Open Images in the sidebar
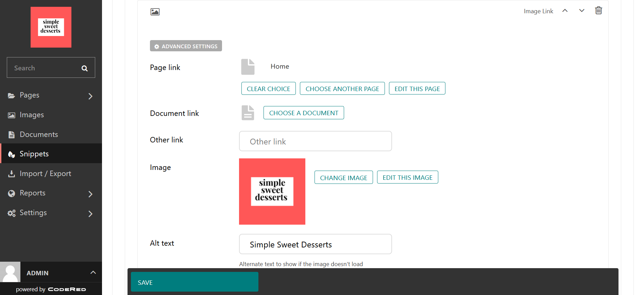644x295 pixels. (32, 115)
